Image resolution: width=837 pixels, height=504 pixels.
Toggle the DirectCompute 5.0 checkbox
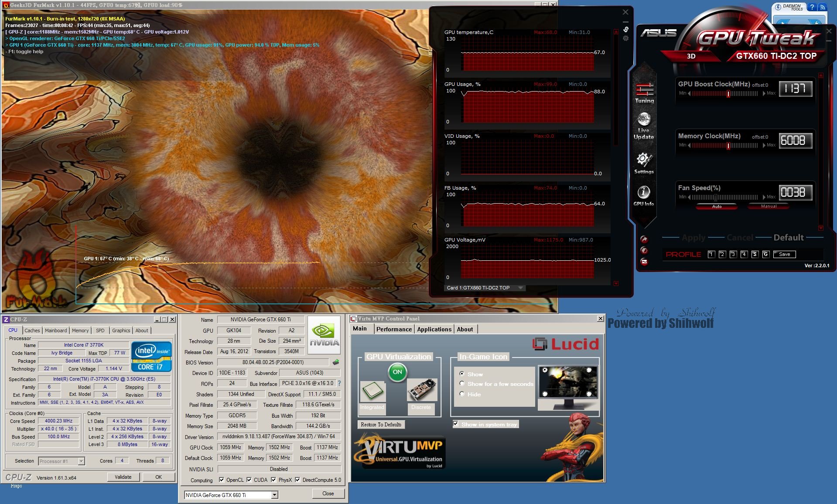[297, 480]
